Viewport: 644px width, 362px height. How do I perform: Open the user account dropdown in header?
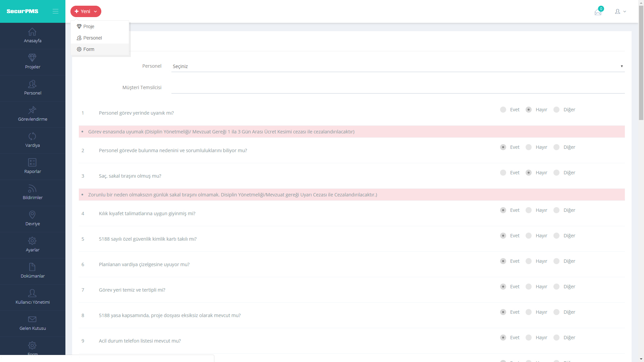pyautogui.click(x=620, y=11)
